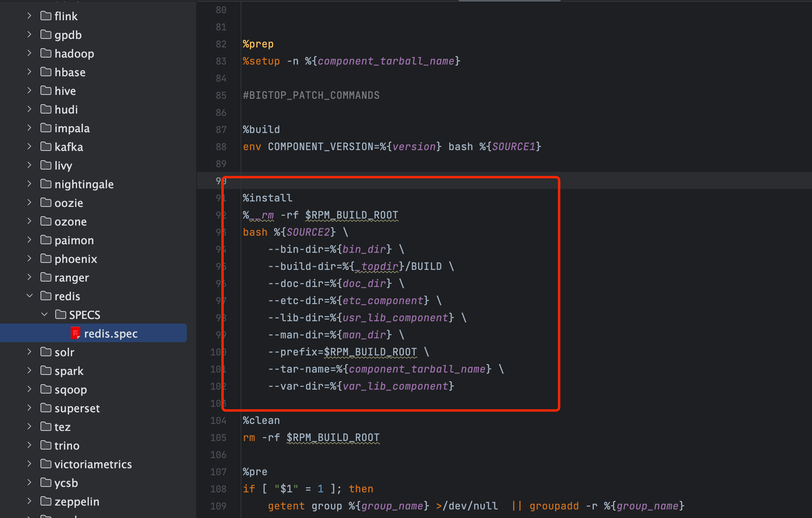Select the hive folder label
Screen dimensions: 812x518
point(65,91)
